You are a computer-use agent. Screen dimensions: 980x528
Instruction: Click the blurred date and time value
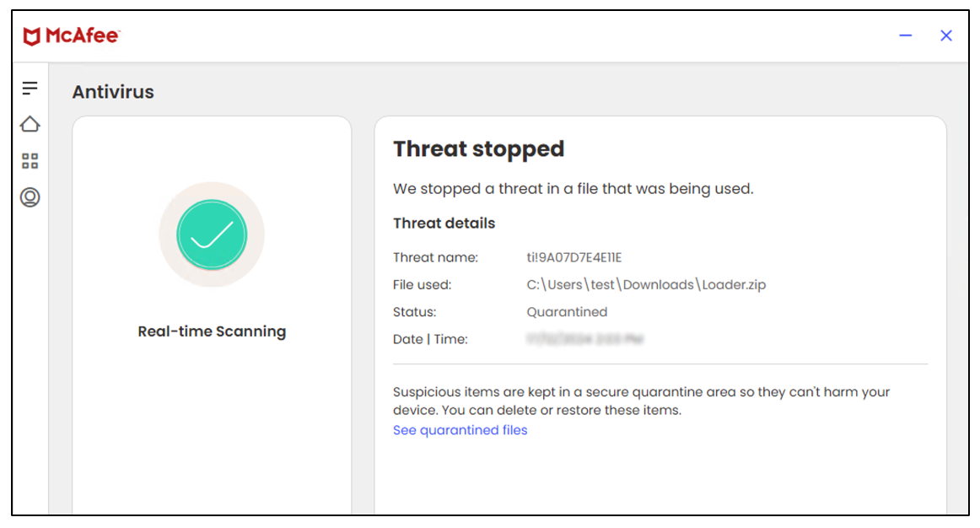point(585,339)
